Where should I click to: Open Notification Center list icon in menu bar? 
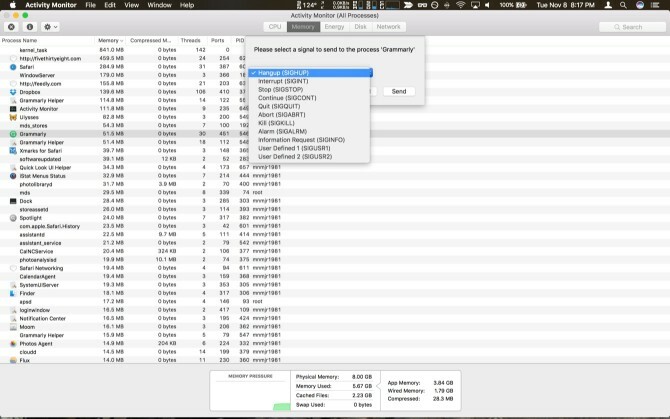coord(655,5)
